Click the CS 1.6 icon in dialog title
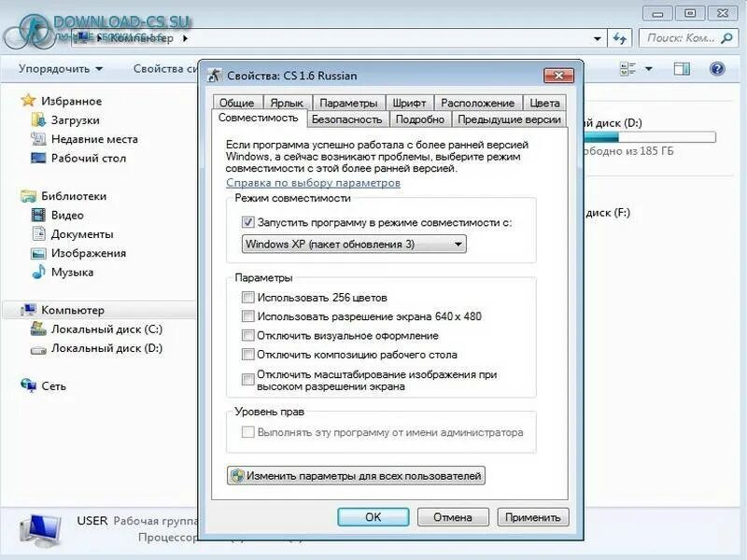This screenshot has height=560, width=747. pos(215,76)
